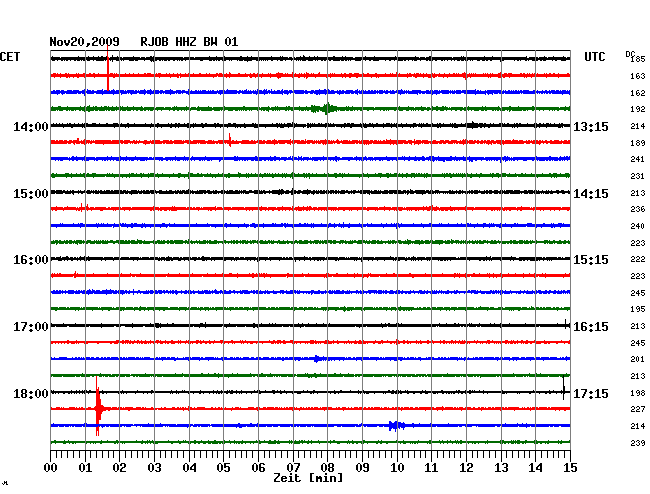
Task: Click the 17:15 UTC time label
Action: coord(591,393)
